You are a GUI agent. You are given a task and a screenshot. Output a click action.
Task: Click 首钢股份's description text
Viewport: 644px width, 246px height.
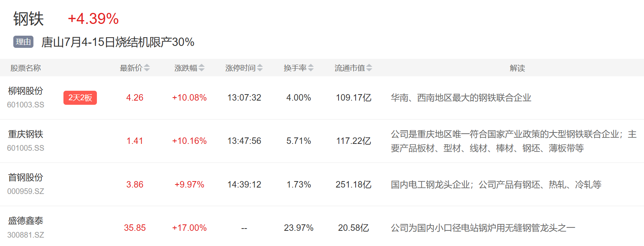(x=496, y=184)
